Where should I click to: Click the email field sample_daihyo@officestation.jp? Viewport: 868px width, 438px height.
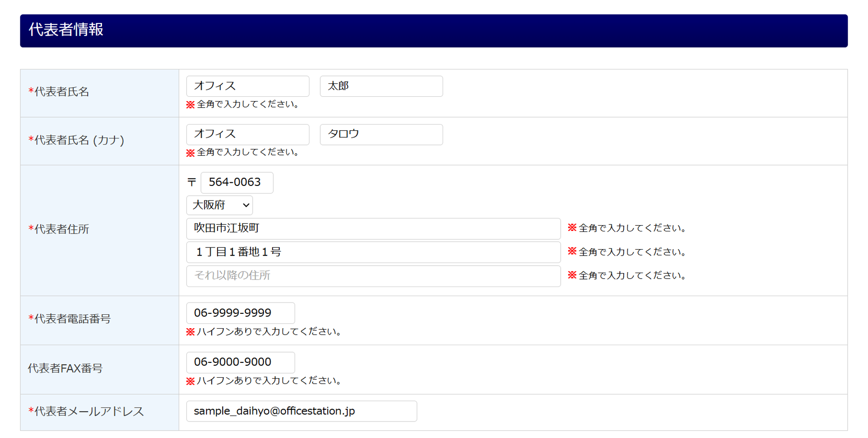tap(302, 411)
